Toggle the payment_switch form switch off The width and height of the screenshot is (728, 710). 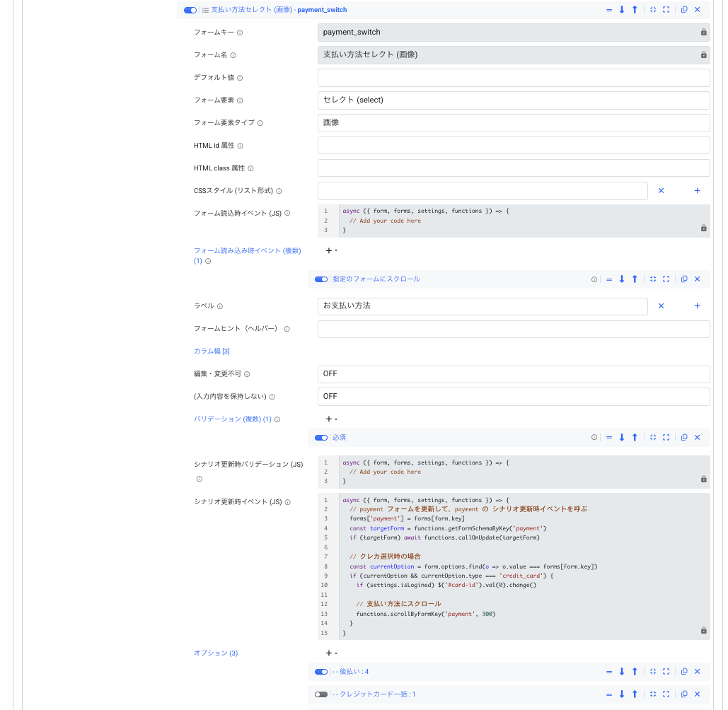pyautogui.click(x=190, y=10)
